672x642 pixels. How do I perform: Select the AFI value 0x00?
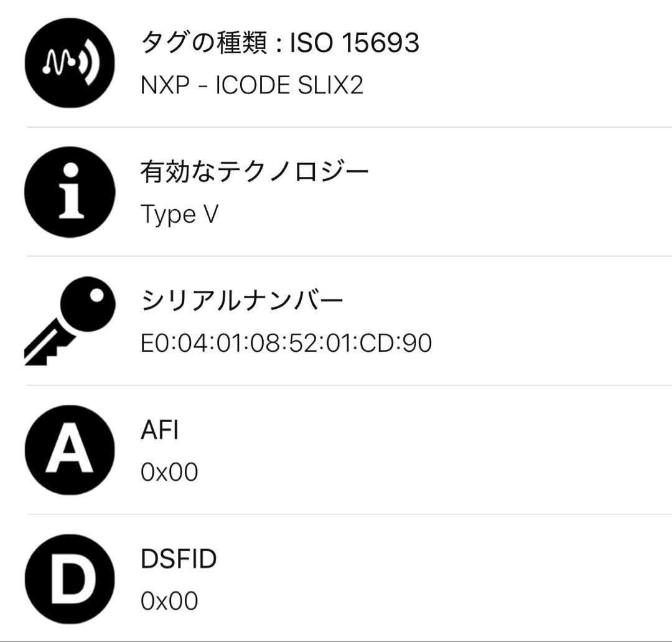click(x=169, y=472)
